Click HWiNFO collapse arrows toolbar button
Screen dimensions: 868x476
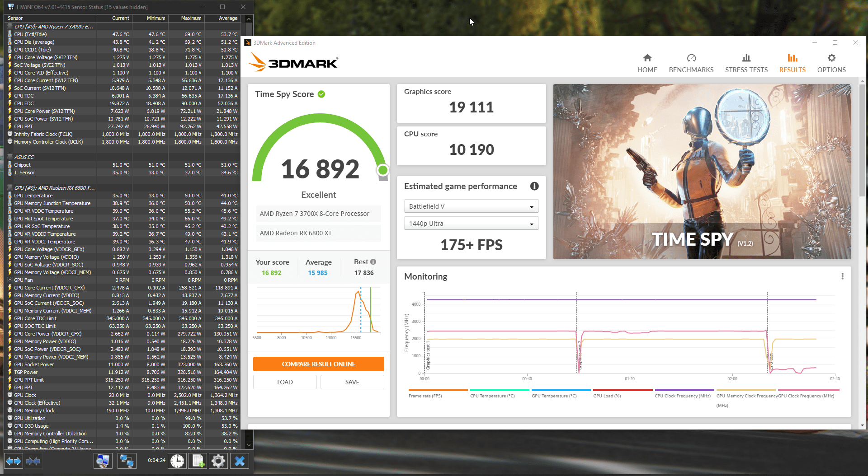point(33,461)
